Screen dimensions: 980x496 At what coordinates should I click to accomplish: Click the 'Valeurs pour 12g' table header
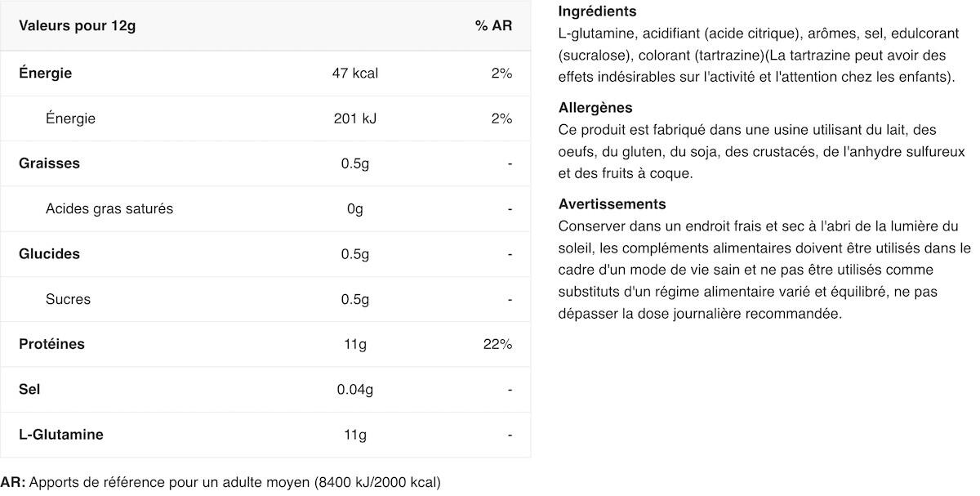(x=77, y=26)
